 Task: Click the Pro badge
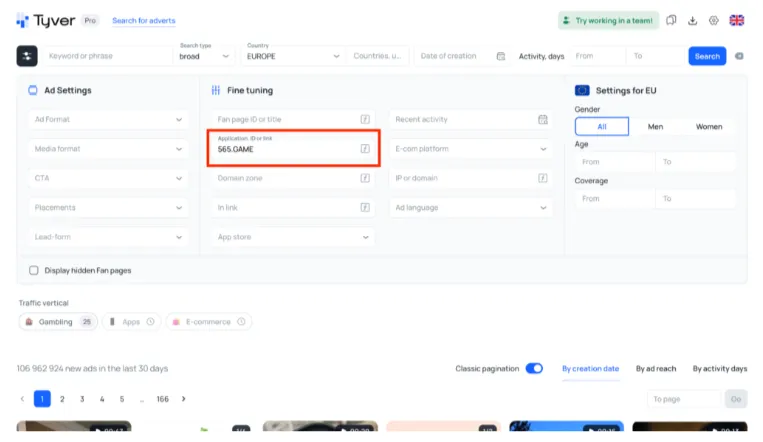[x=90, y=20]
